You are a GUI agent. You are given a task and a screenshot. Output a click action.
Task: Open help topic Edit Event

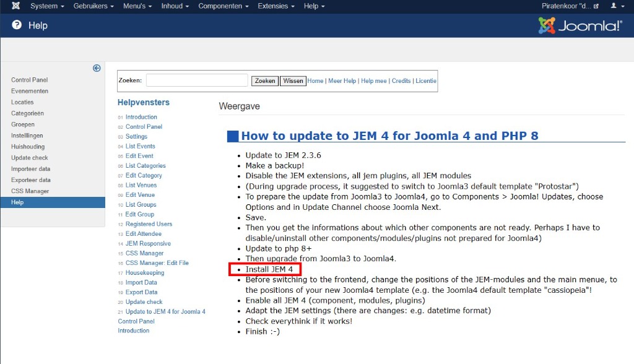[139, 156]
